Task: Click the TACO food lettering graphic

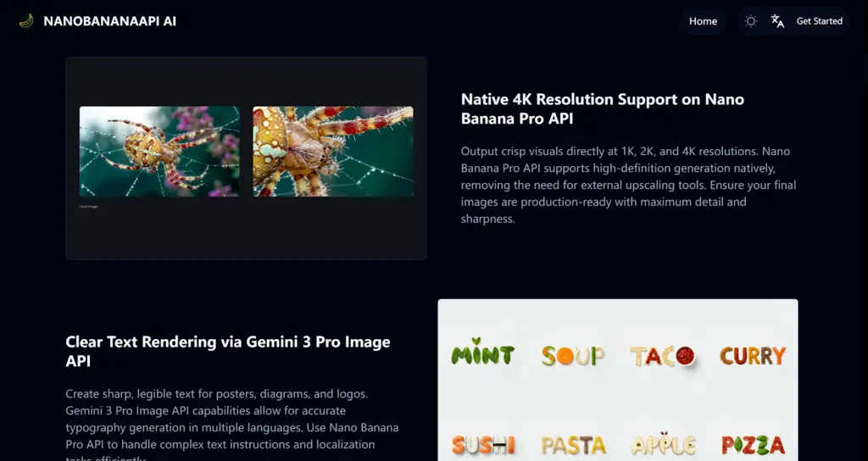Action: click(663, 356)
